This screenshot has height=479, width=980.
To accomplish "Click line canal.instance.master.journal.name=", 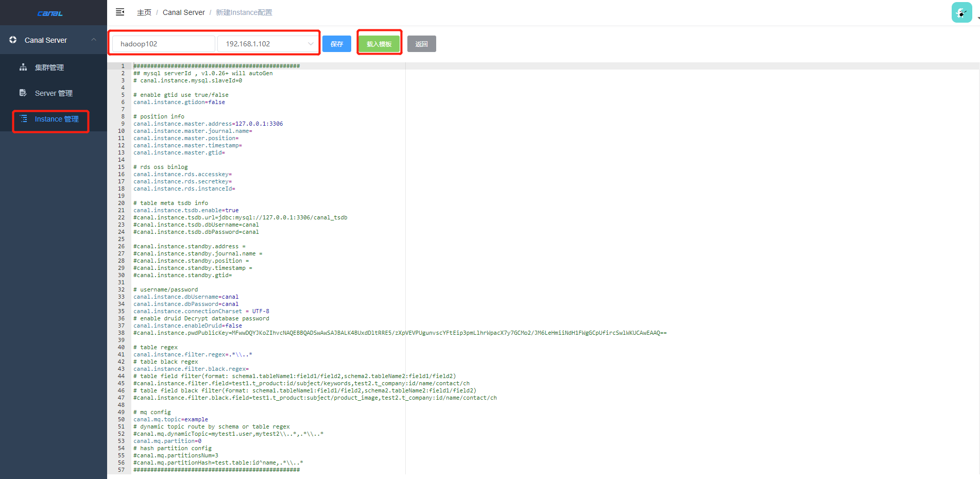I will point(193,131).
